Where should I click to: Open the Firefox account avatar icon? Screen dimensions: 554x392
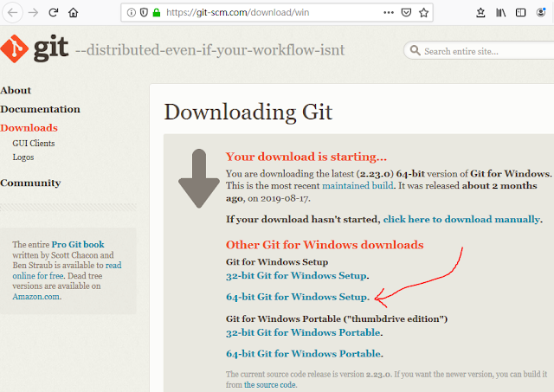[x=541, y=13]
